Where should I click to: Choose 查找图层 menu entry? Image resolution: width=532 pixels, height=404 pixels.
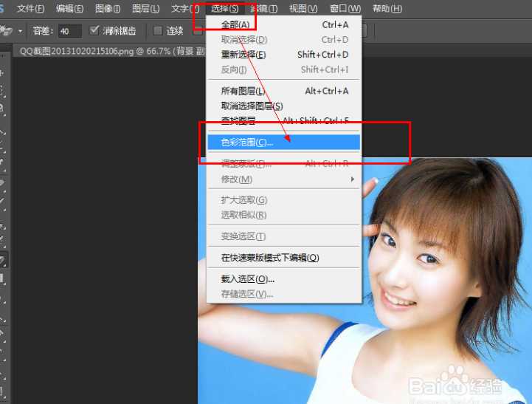point(284,120)
